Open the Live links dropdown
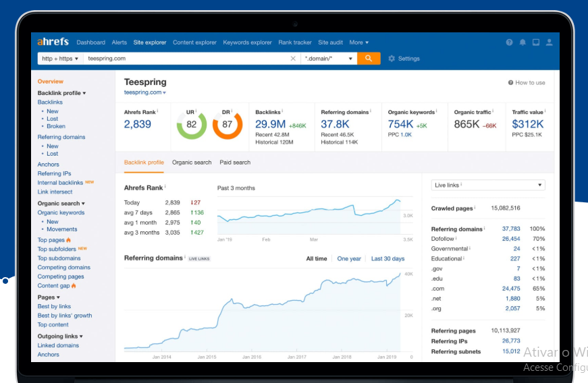Viewport: 588px width, 383px height. coord(488,185)
